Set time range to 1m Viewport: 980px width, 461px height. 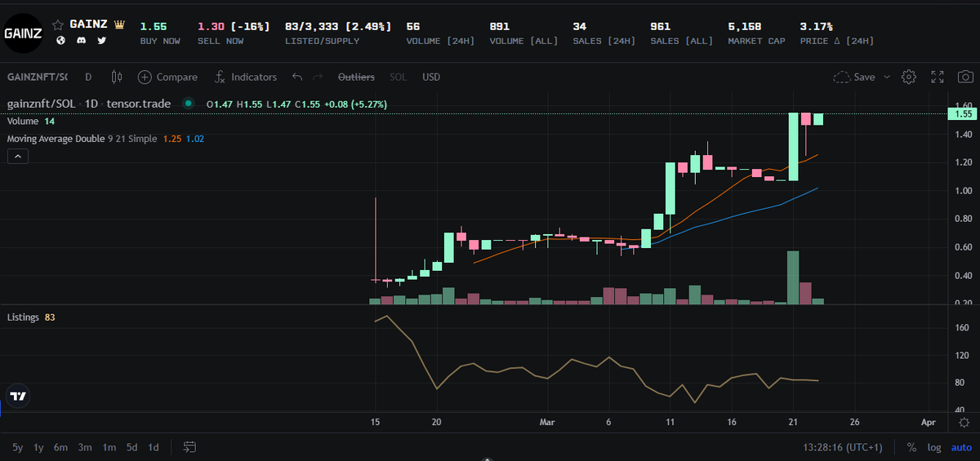tap(109, 447)
